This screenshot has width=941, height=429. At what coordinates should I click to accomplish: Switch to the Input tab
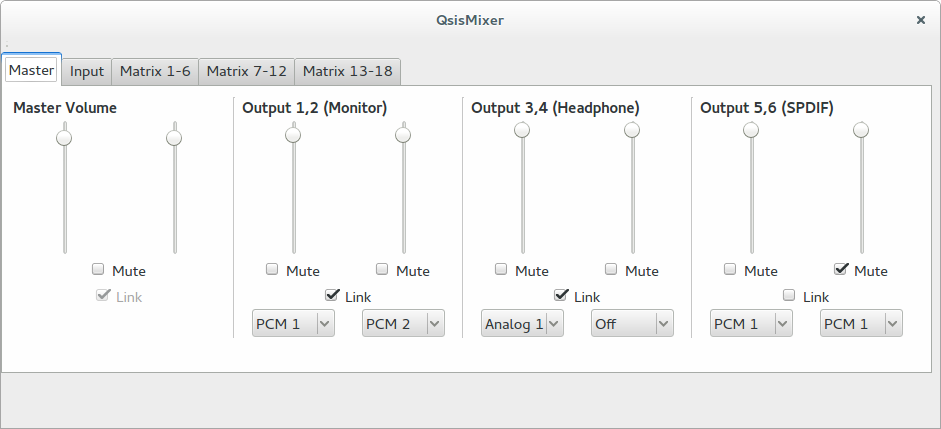point(87,71)
